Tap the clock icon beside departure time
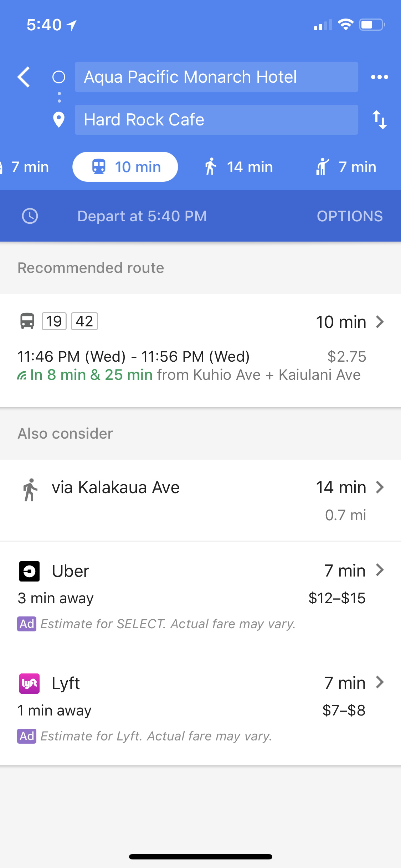The height and width of the screenshot is (868, 401). coord(30,216)
